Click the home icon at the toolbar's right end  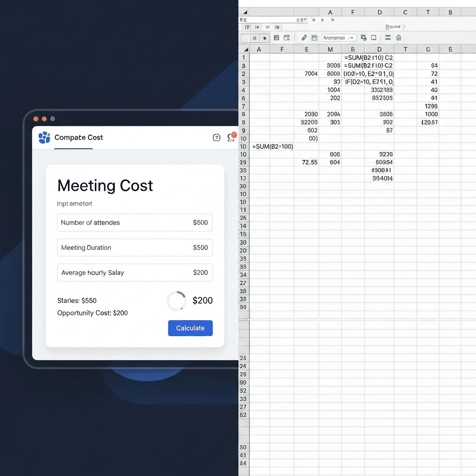tap(398, 38)
